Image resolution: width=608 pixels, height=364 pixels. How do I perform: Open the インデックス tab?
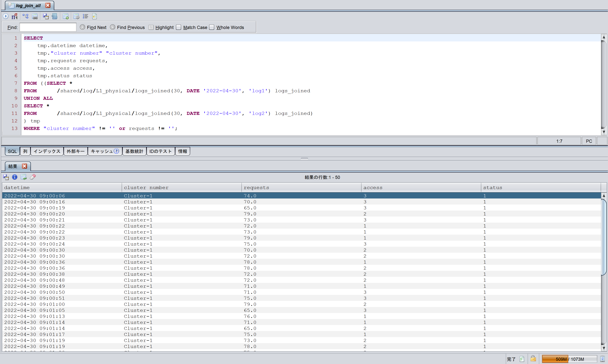click(x=47, y=151)
